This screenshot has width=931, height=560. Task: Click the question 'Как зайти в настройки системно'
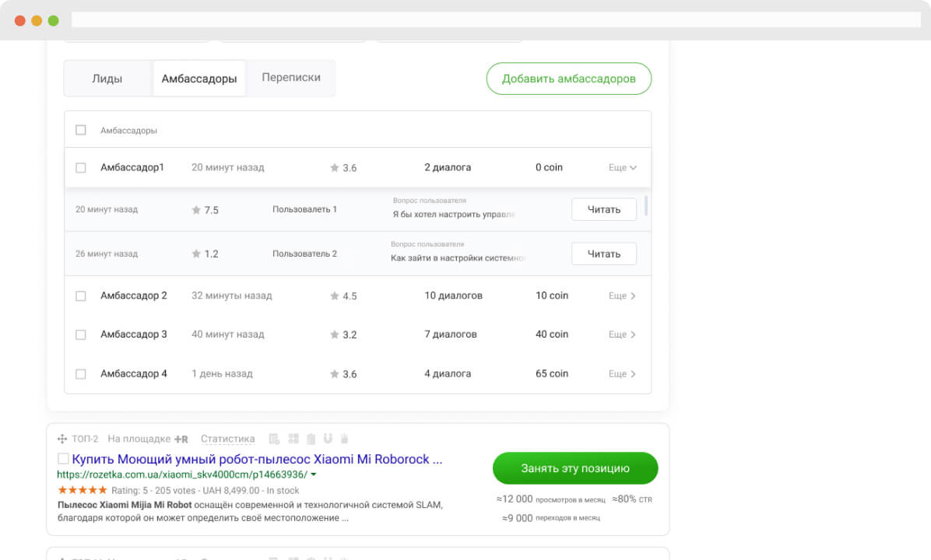point(458,258)
